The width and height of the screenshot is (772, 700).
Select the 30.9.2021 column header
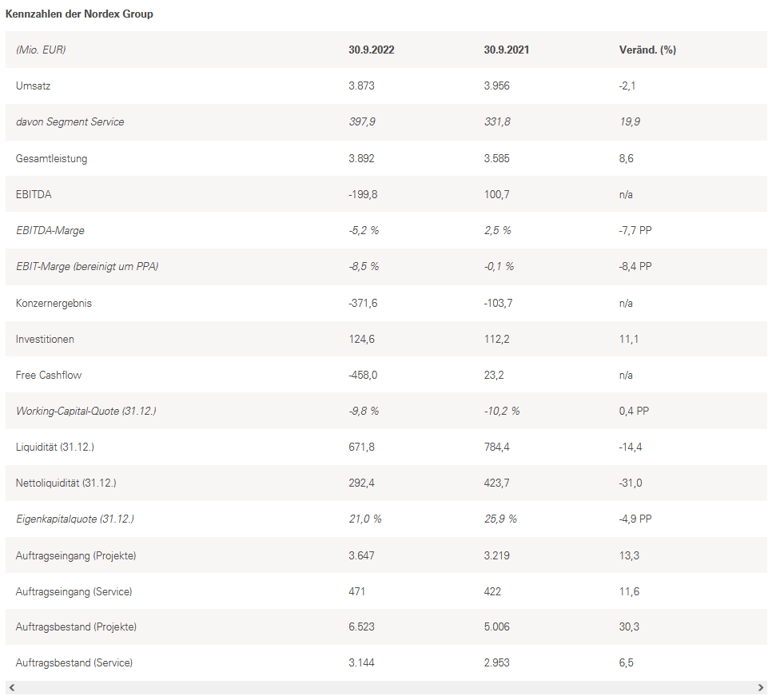click(x=506, y=50)
